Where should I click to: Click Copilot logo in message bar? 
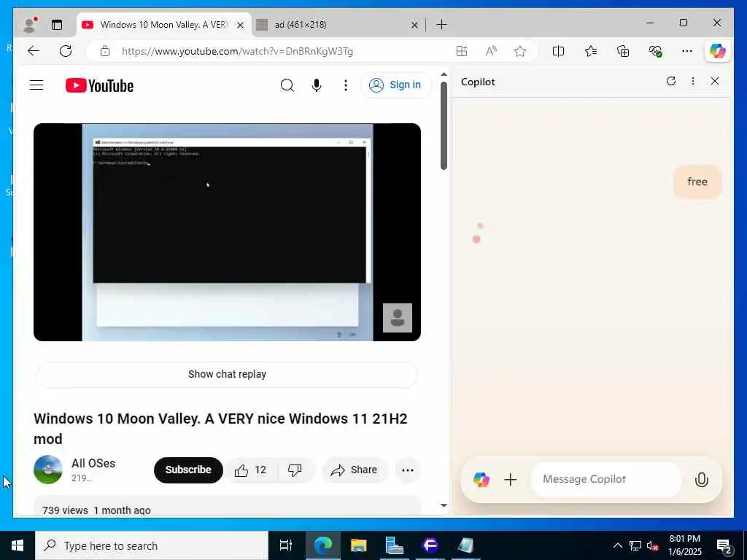pos(481,479)
